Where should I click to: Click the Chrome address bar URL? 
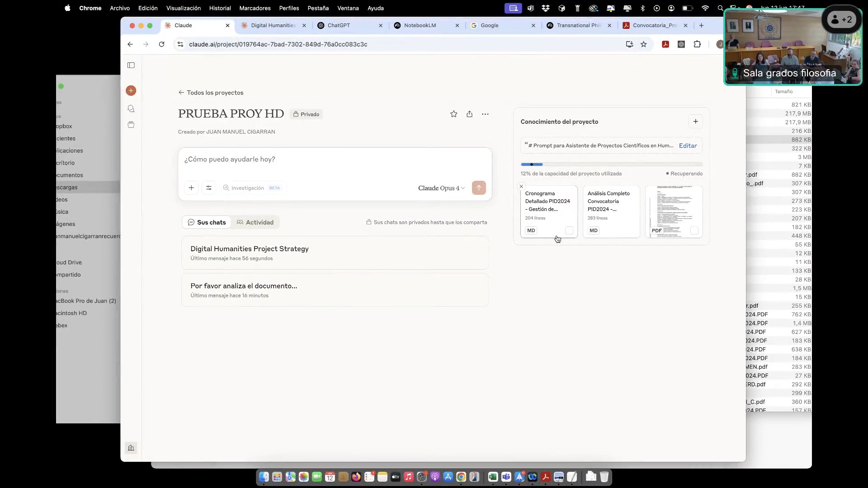pos(278,44)
